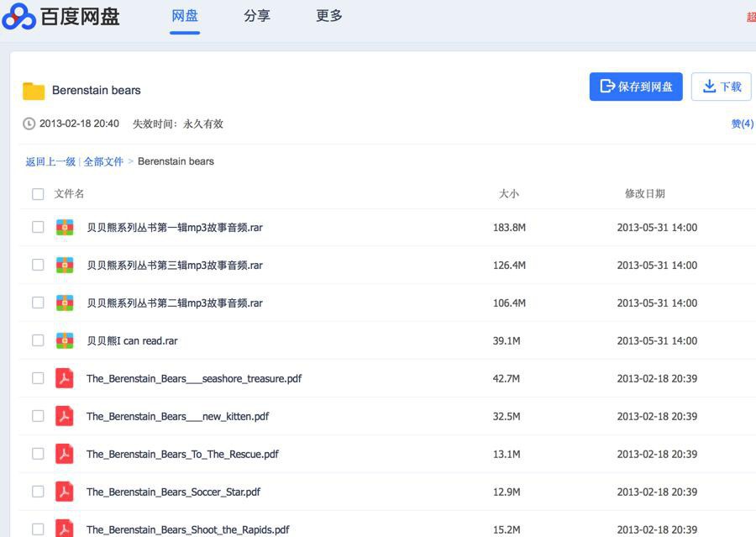The height and width of the screenshot is (537, 756).
Task: Click the Berenstain bears folder title
Action: (97, 90)
